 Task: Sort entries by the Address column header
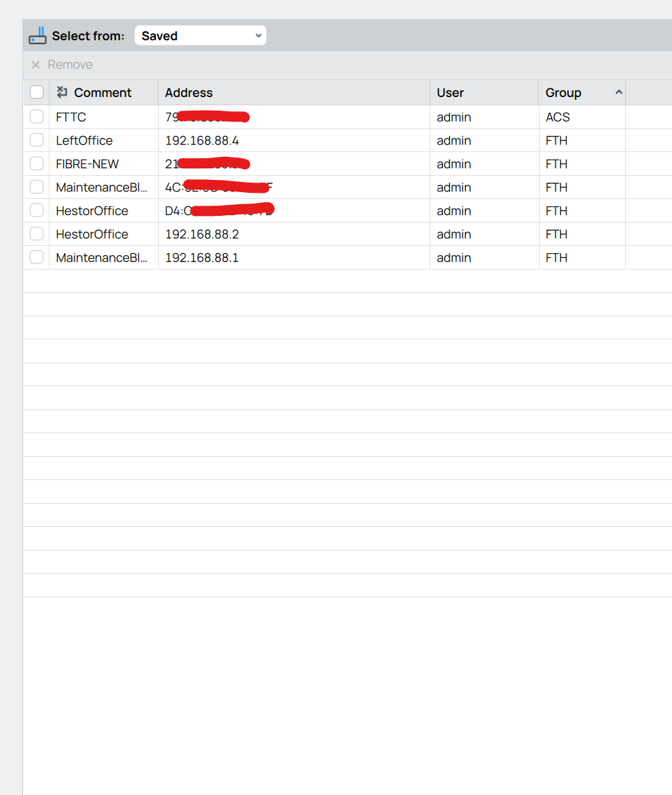(x=189, y=92)
